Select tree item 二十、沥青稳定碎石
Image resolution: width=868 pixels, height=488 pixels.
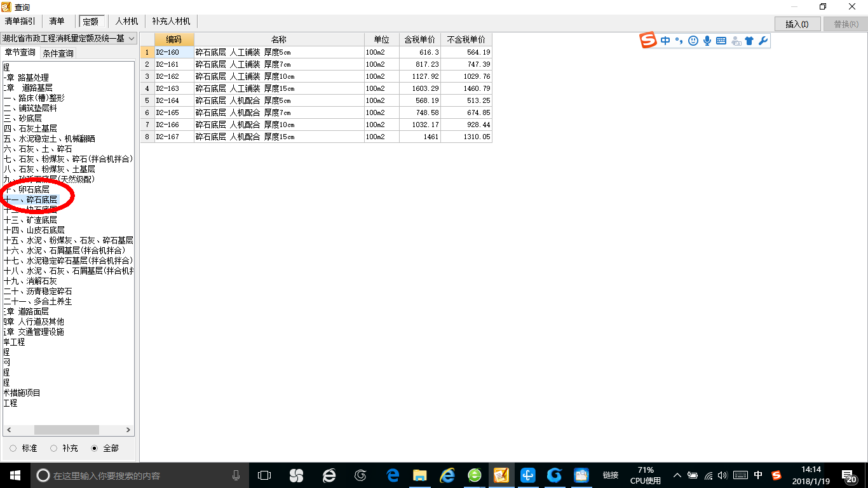point(38,291)
